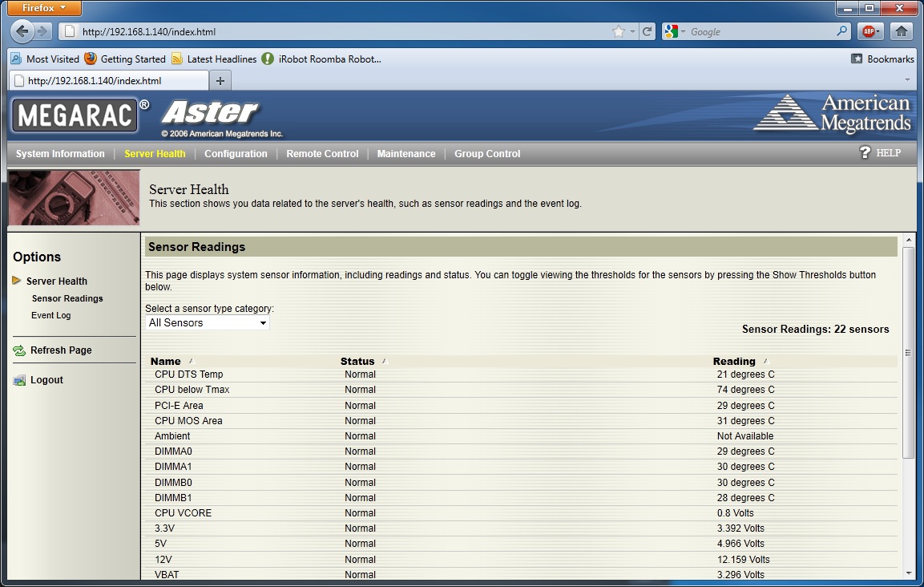Click in the URL address field
This screenshot has height=587, width=924.
tap(345, 32)
